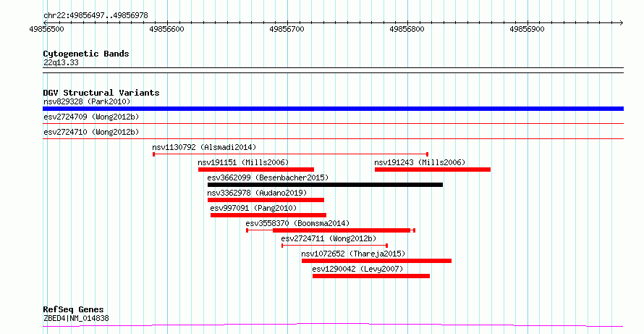
Task: Click the Cytogenetic Bands track heading
Action: [x=86, y=54]
